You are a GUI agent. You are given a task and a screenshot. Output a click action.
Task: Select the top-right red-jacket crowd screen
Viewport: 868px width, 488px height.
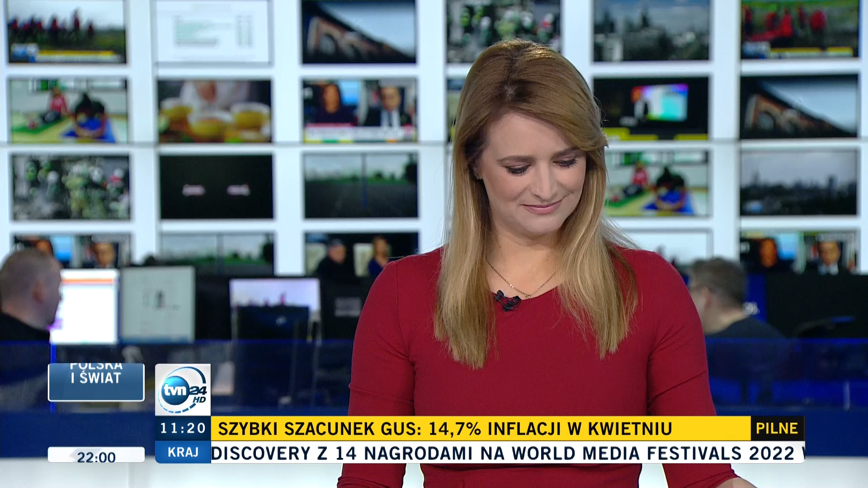(799, 29)
